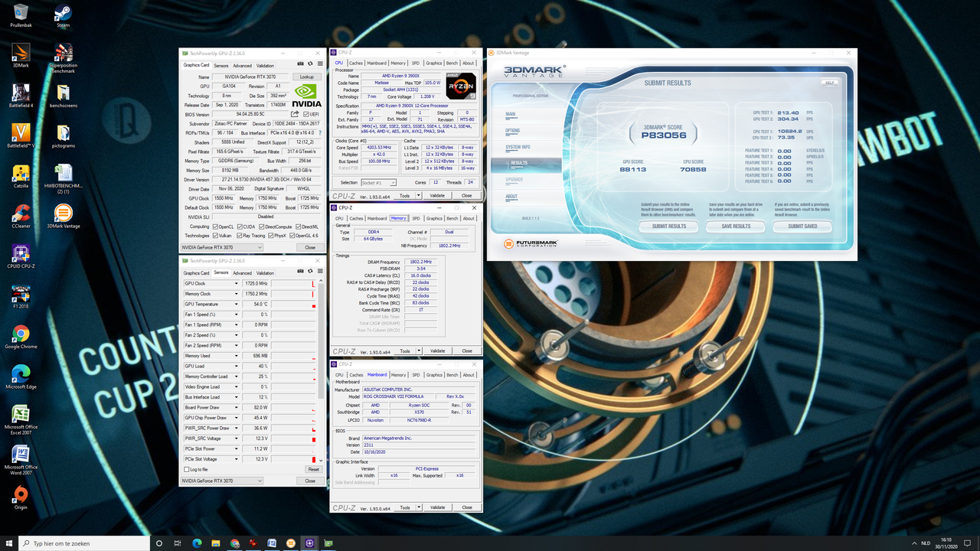Click the Cortana circle icon on the taskbar

point(159,543)
